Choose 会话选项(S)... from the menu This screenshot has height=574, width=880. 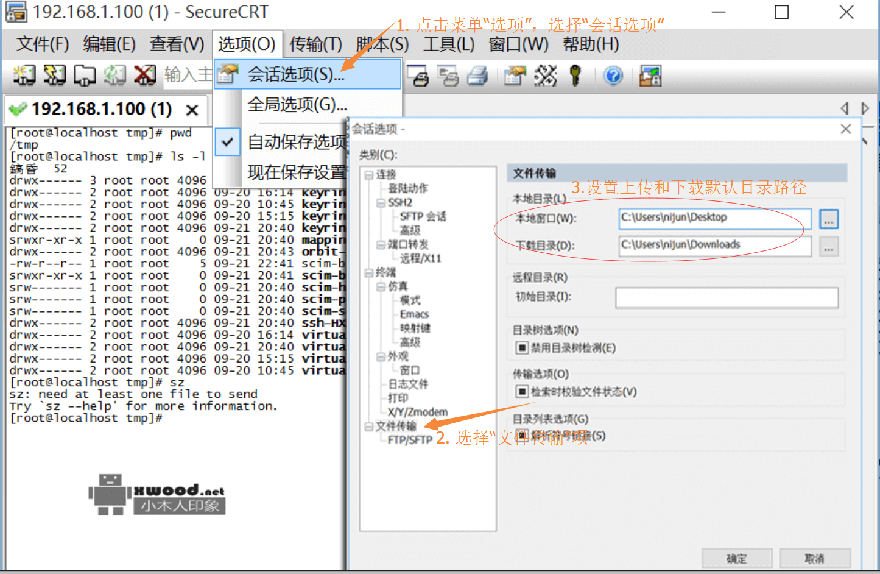[x=308, y=74]
